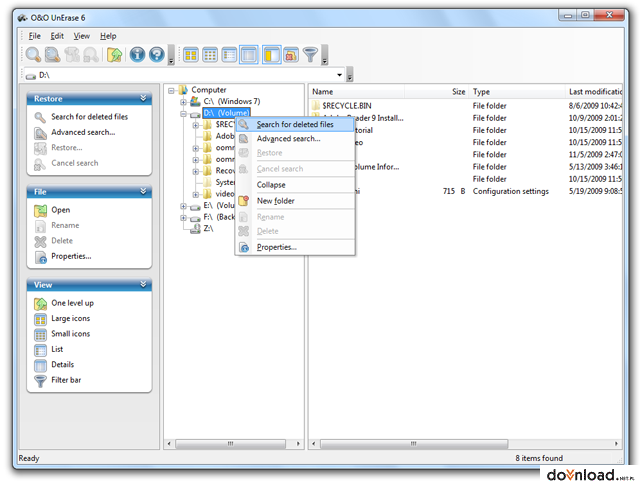Open the Help question mark toolbar icon

point(156,54)
